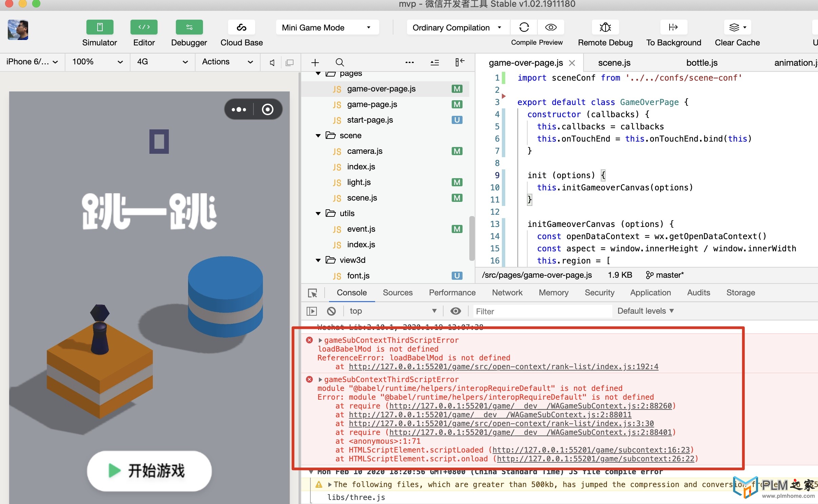This screenshot has height=504, width=818.
Task: Toggle the Debugger panel button
Action: (189, 27)
